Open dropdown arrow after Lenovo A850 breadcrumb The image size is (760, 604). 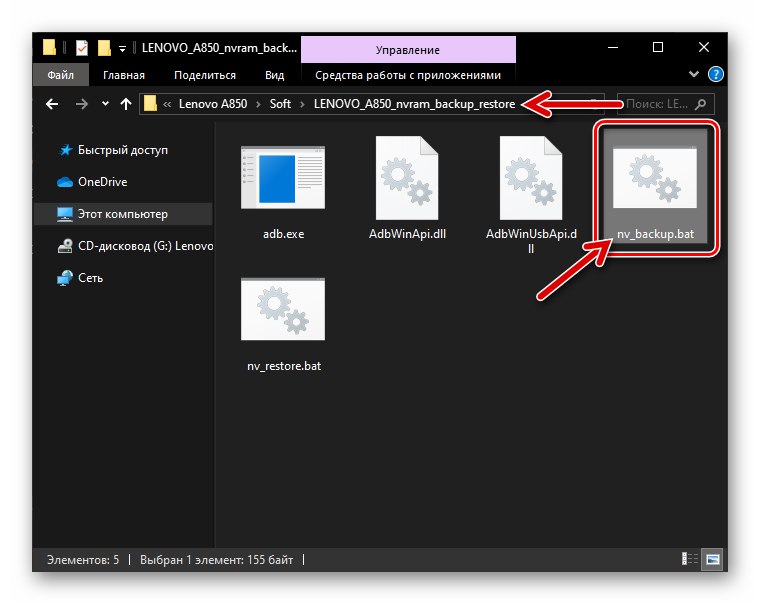(258, 104)
